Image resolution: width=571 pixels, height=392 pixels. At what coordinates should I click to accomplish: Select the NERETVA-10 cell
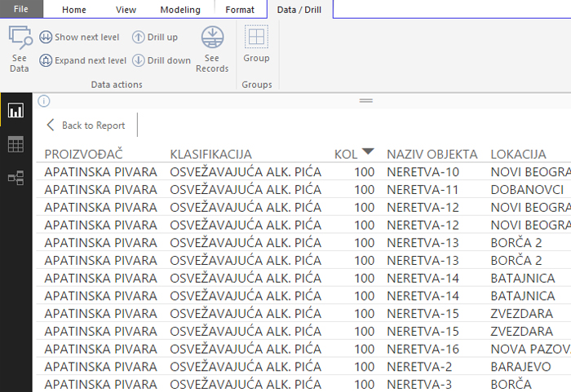click(x=423, y=172)
